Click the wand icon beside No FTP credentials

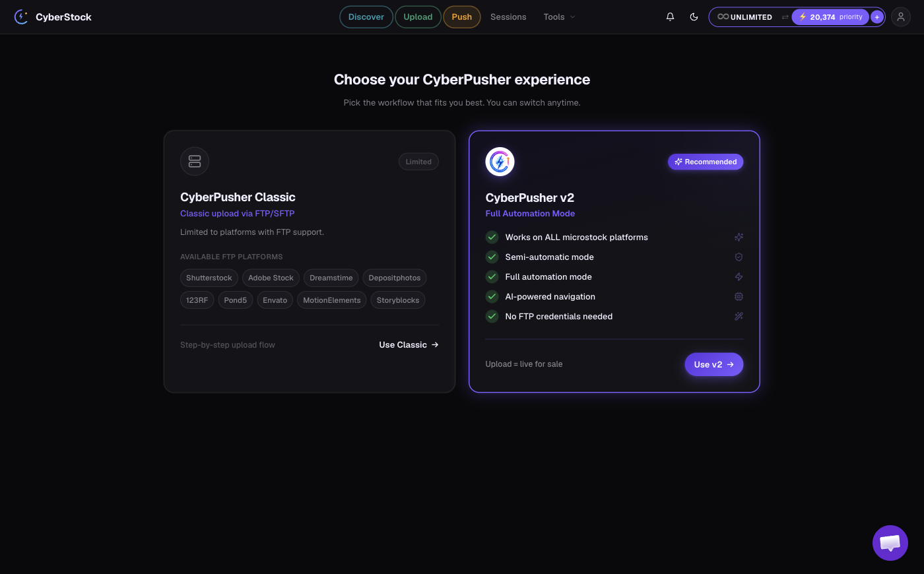pyautogui.click(x=739, y=317)
